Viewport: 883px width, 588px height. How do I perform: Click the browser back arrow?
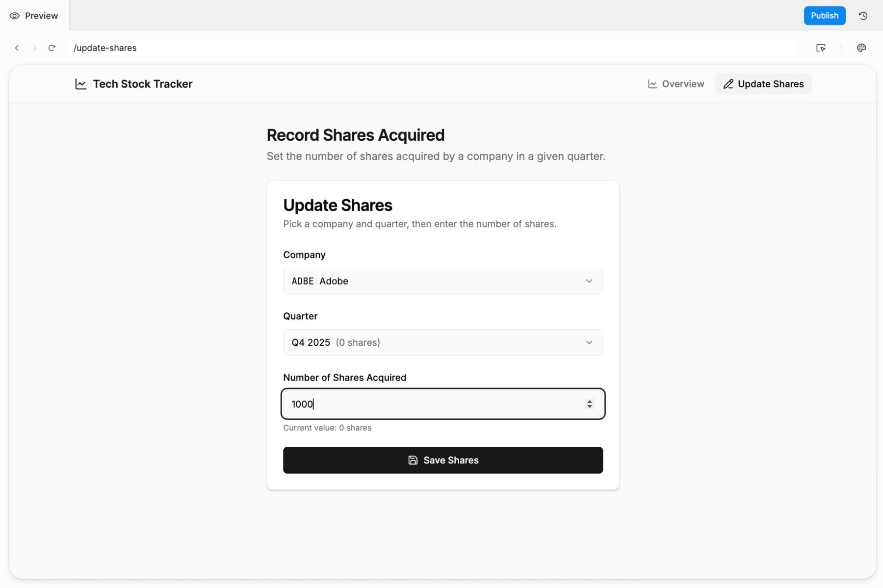pos(17,48)
